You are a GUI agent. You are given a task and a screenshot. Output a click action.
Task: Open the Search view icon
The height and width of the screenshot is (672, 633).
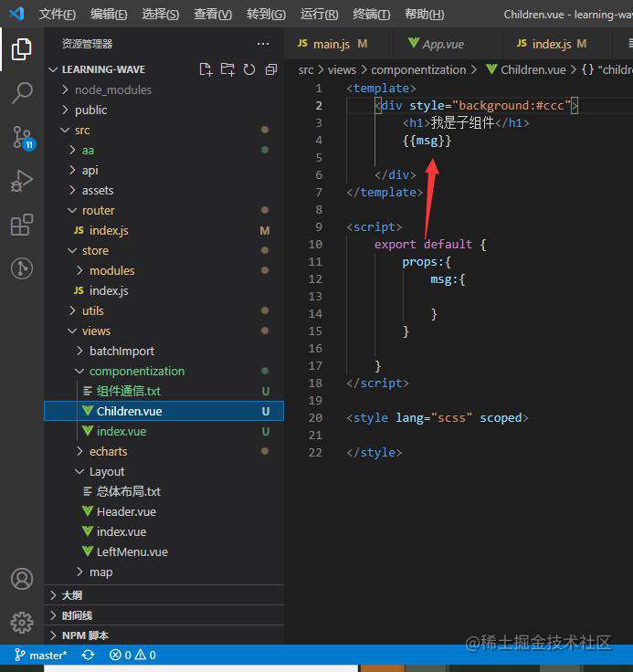pos(21,92)
